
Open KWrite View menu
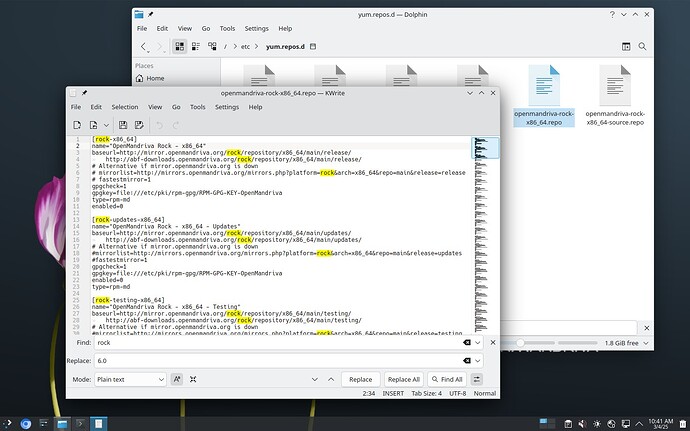tap(155, 107)
